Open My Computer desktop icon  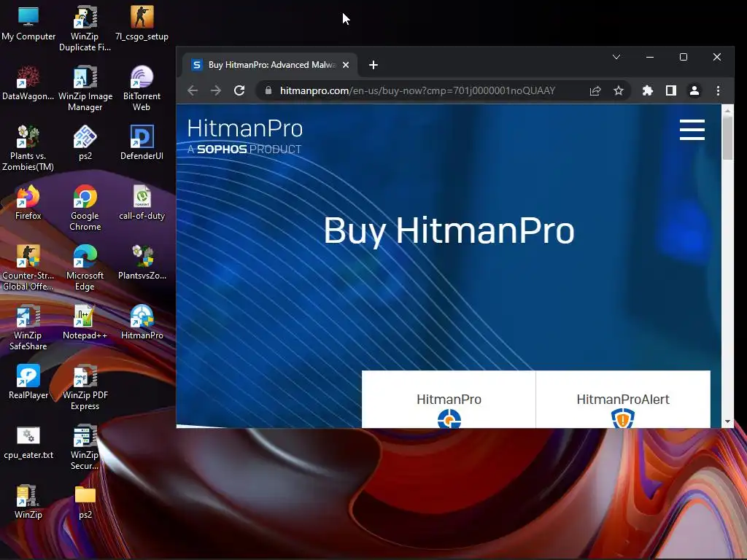28,23
